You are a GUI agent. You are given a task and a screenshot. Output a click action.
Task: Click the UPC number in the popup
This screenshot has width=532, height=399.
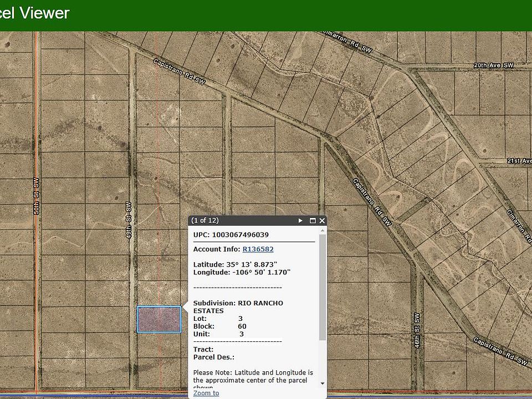tap(240, 235)
